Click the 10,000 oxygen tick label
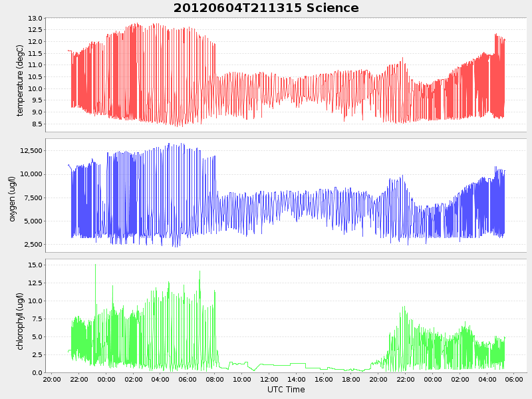This screenshot has width=532, height=399. (31, 174)
